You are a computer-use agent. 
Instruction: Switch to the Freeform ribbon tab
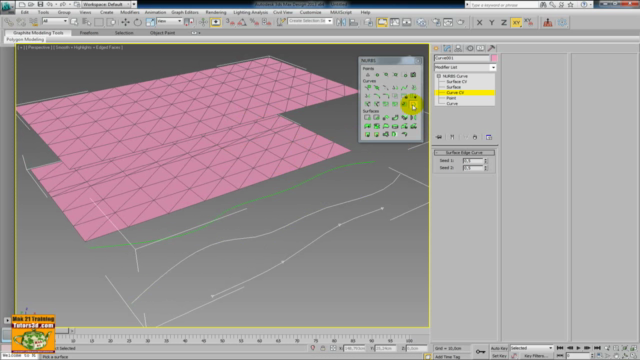[x=89, y=33]
